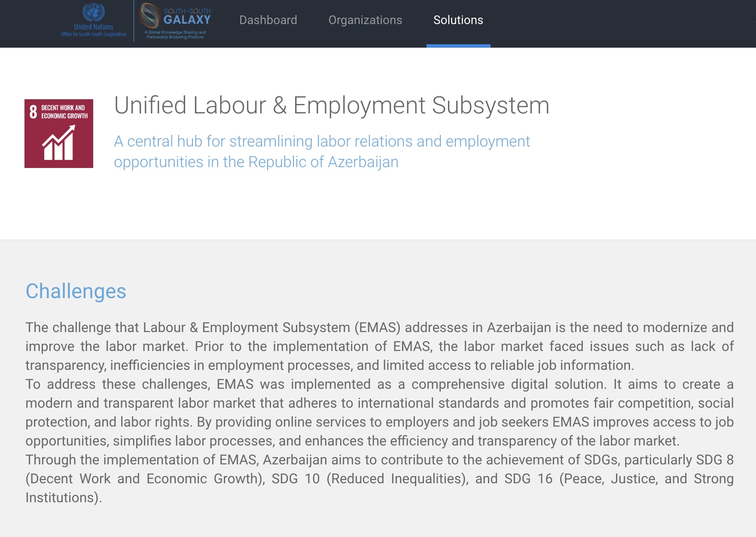Click the paragraph mentioning SDG 10 Reduced Inequalities
The width and height of the screenshot is (756, 537).
379,479
